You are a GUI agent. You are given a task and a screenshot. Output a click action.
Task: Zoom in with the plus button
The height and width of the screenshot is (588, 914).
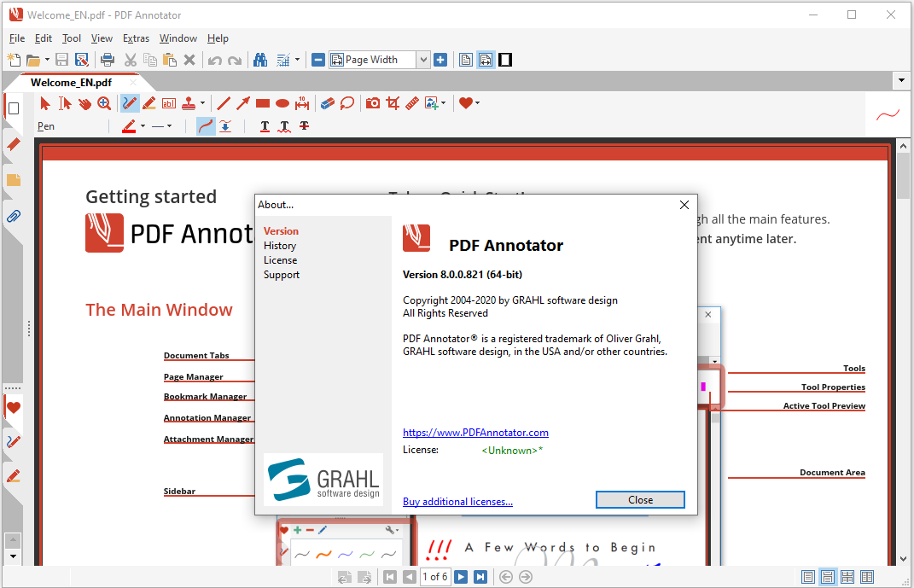click(440, 60)
